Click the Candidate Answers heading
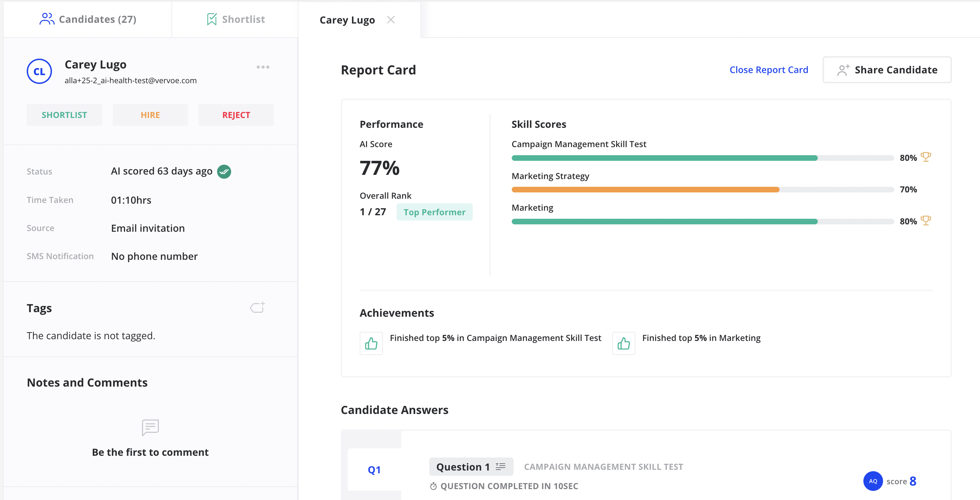Image resolution: width=980 pixels, height=500 pixels. point(394,410)
